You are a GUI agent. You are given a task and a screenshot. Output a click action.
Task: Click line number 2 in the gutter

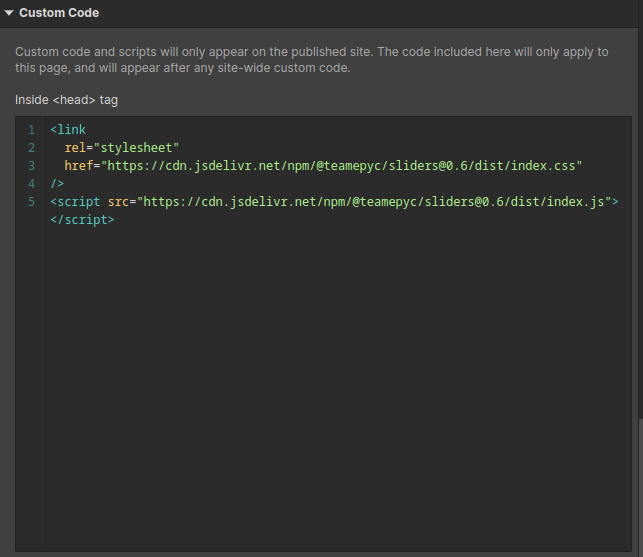coord(32,148)
